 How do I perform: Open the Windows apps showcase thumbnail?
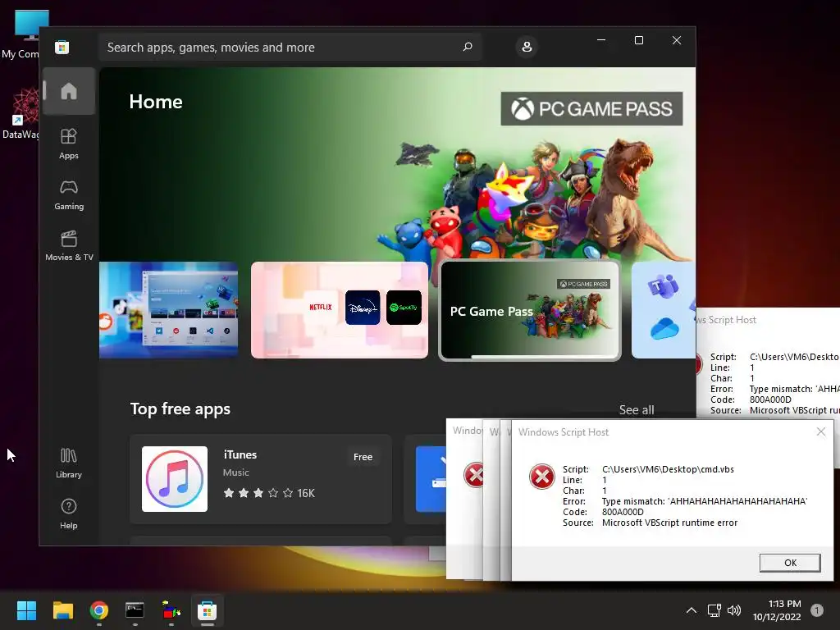coord(168,309)
